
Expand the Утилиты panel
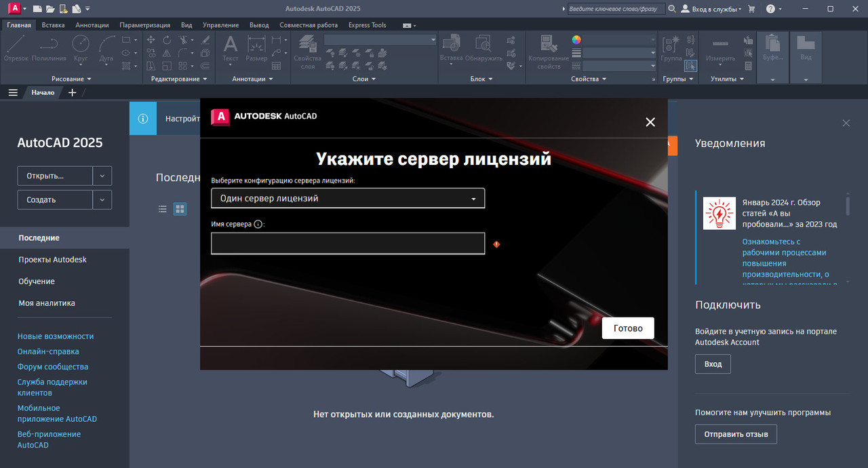click(x=727, y=79)
